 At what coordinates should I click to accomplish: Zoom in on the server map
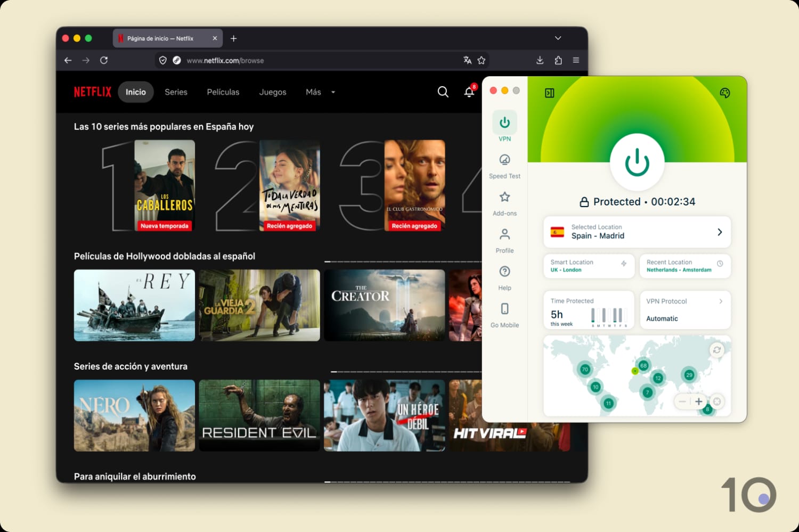click(698, 402)
